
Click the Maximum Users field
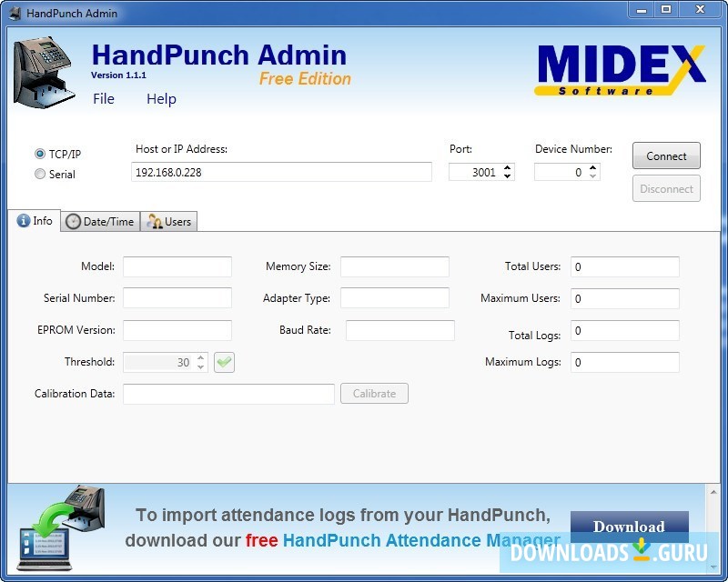[625, 298]
